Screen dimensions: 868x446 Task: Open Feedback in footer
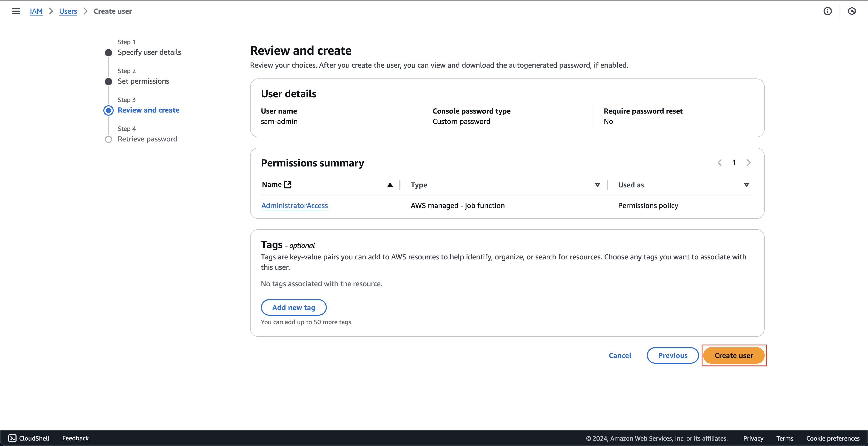coord(75,438)
